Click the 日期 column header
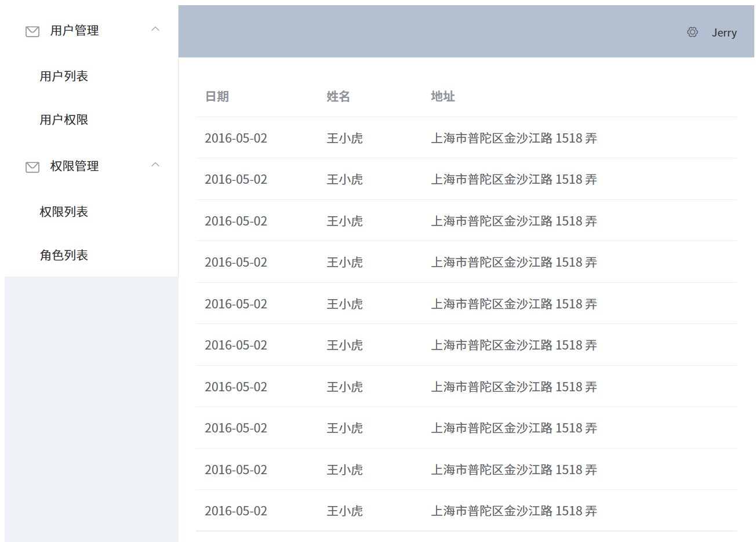This screenshot has width=756, height=542. [x=217, y=96]
